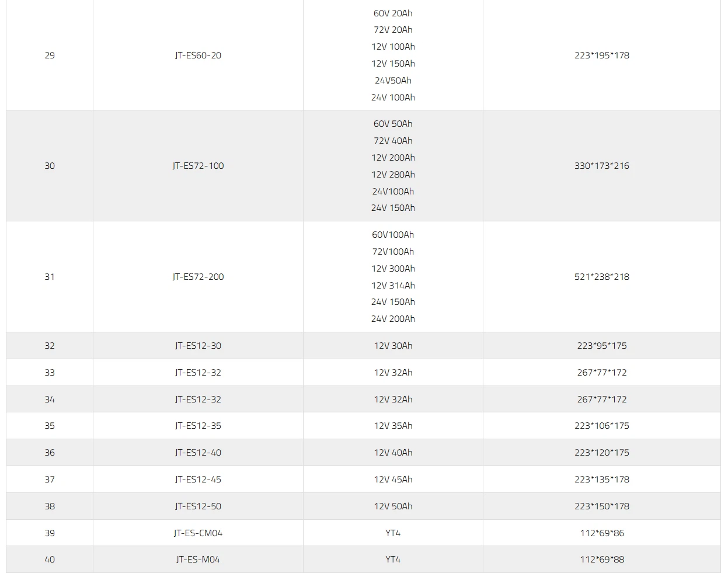Click row number 29
Screen dimensions: 728x573
coord(50,55)
